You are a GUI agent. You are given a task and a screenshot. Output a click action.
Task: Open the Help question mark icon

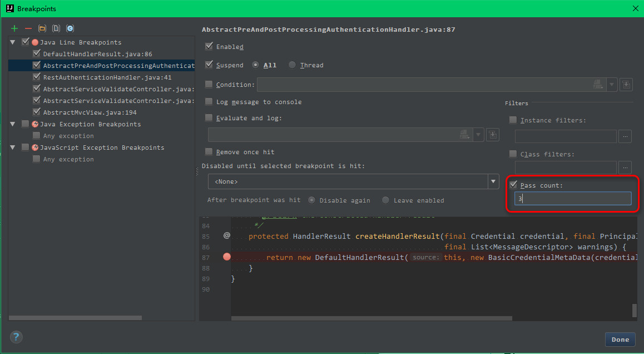pos(16,337)
